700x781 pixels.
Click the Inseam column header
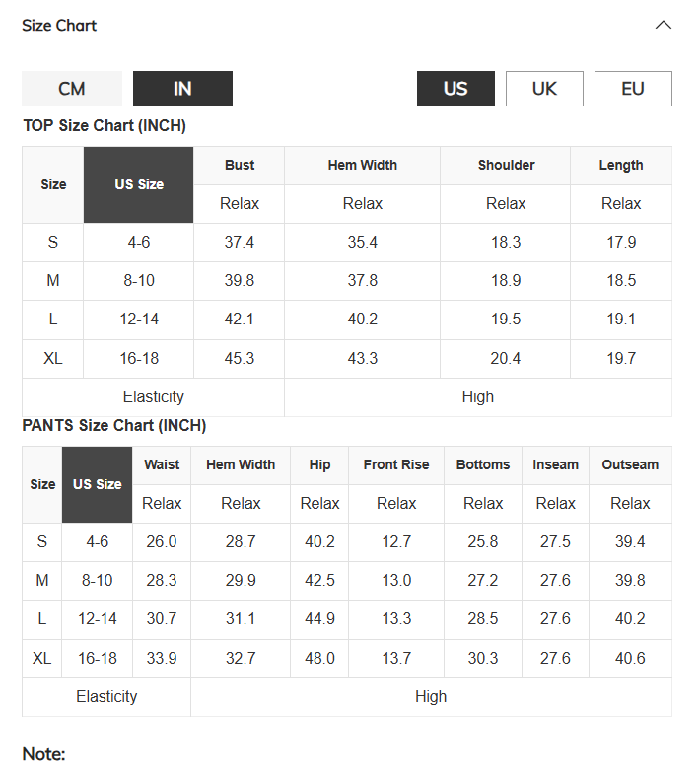[556, 465]
